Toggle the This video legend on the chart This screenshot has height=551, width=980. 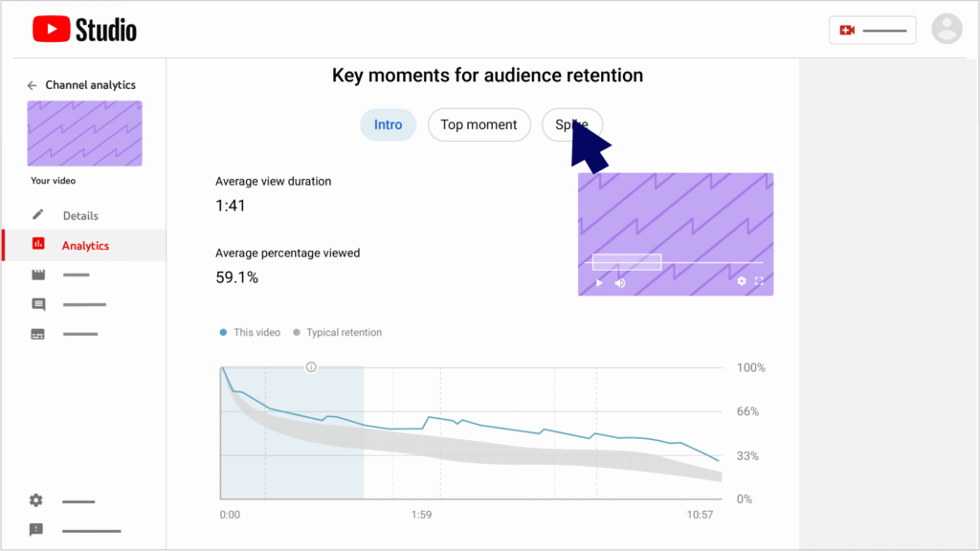(250, 332)
